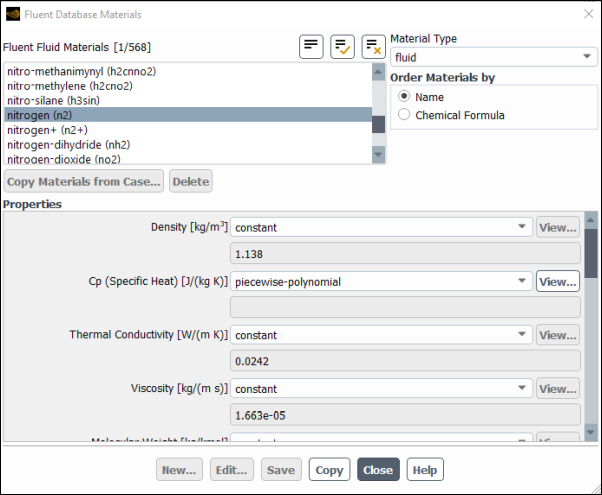Image resolution: width=602 pixels, height=495 pixels.
Task: Click the materials list scrollbar thumb
Action: click(379, 124)
